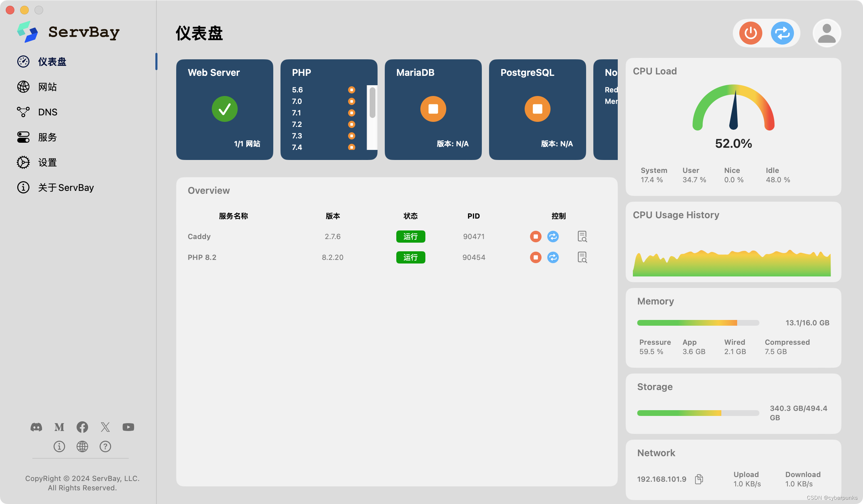
Task: Click the blue restart-all services button
Action: pyautogui.click(x=782, y=33)
